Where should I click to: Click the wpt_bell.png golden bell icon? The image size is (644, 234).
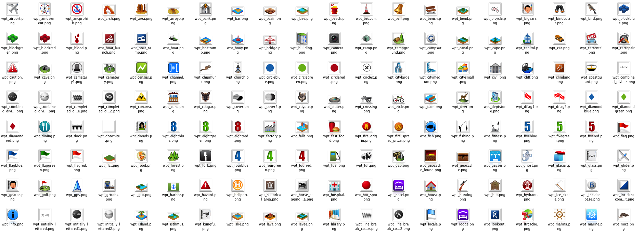click(398, 9)
